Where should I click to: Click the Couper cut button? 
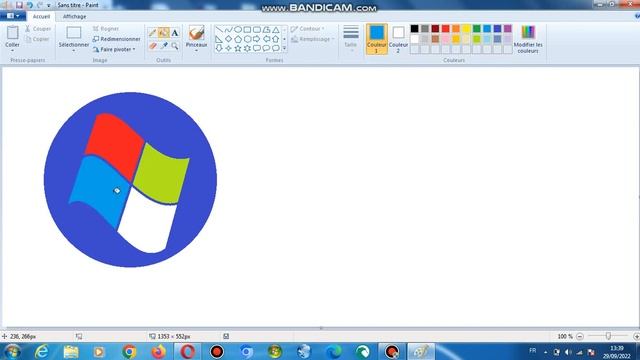(x=38, y=29)
